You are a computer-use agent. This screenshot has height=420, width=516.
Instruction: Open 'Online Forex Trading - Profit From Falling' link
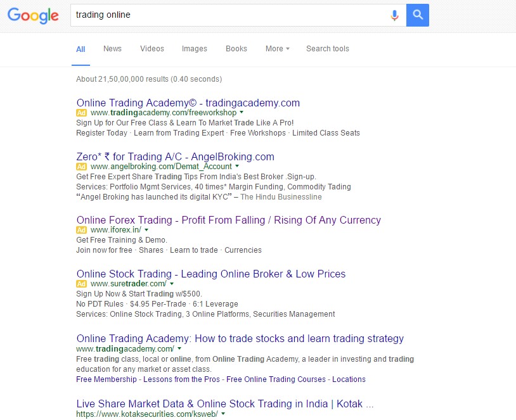click(229, 220)
